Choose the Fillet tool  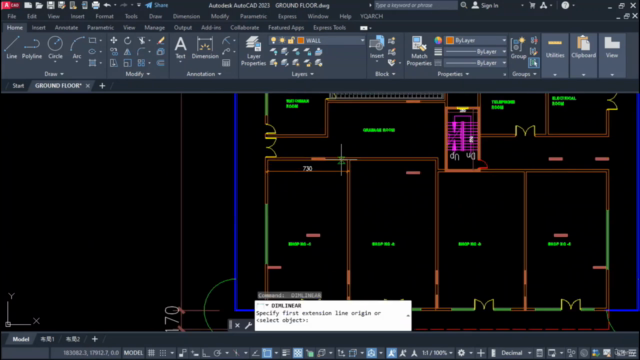[x=142, y=51]
